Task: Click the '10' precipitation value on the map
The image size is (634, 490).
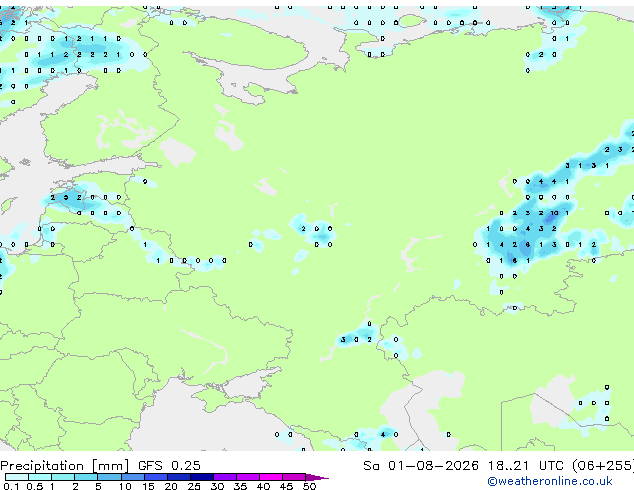Action: point(554,213)
